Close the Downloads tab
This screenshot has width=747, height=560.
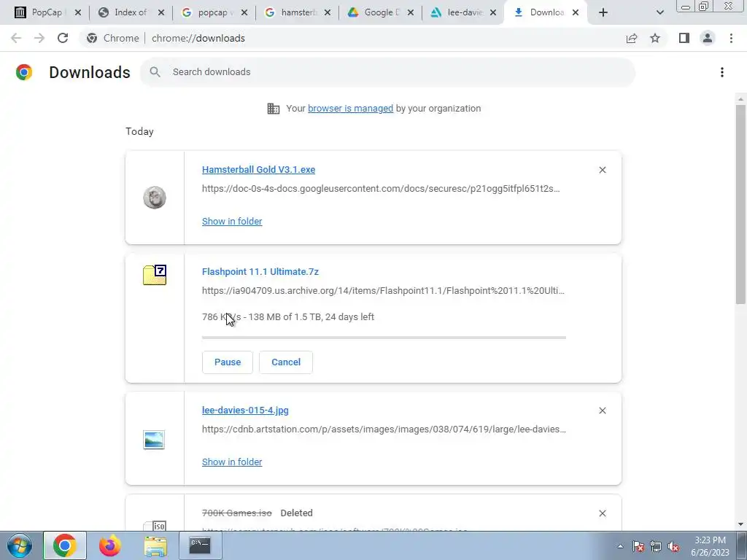click(x=576, y=12)
